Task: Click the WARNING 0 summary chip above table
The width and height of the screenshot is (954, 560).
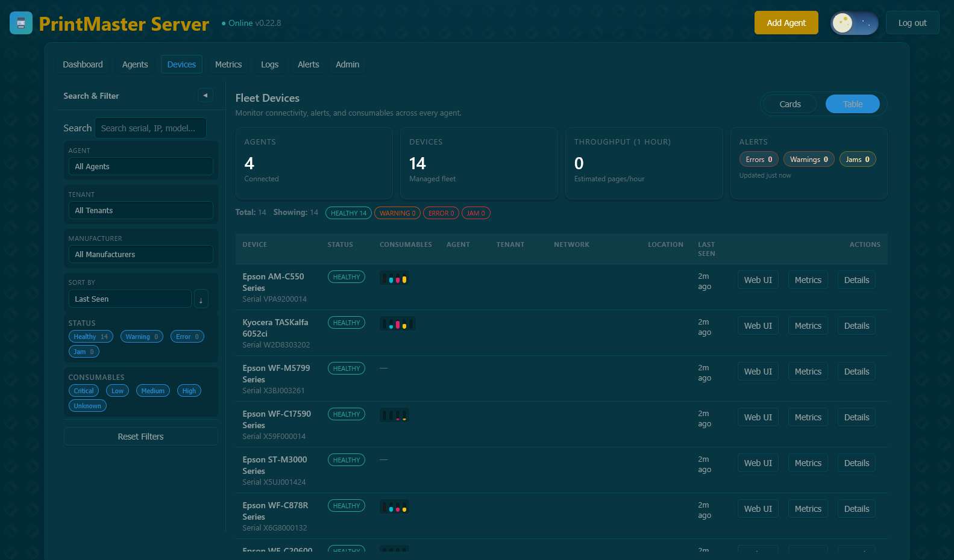Action: pos(397,213)
